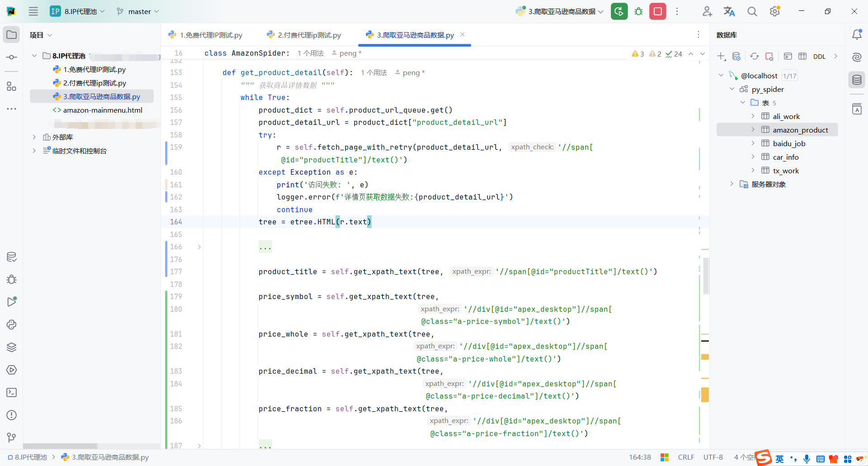Open more actions menu in toolbar
Viewport: 868px width, 466px height.
(x=677, y=11)
